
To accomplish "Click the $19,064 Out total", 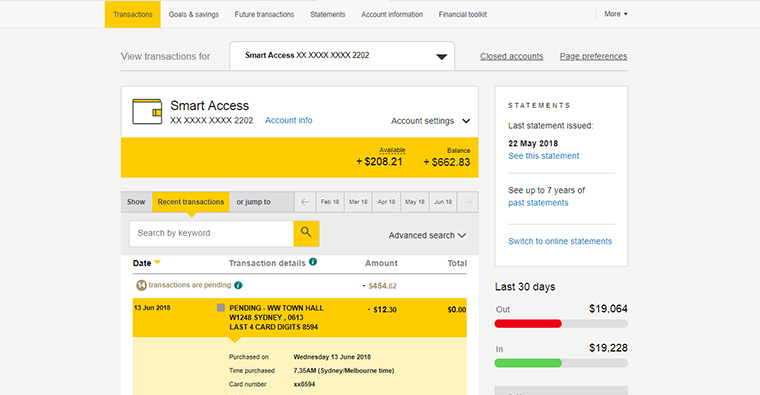I will tap(608, 309).
